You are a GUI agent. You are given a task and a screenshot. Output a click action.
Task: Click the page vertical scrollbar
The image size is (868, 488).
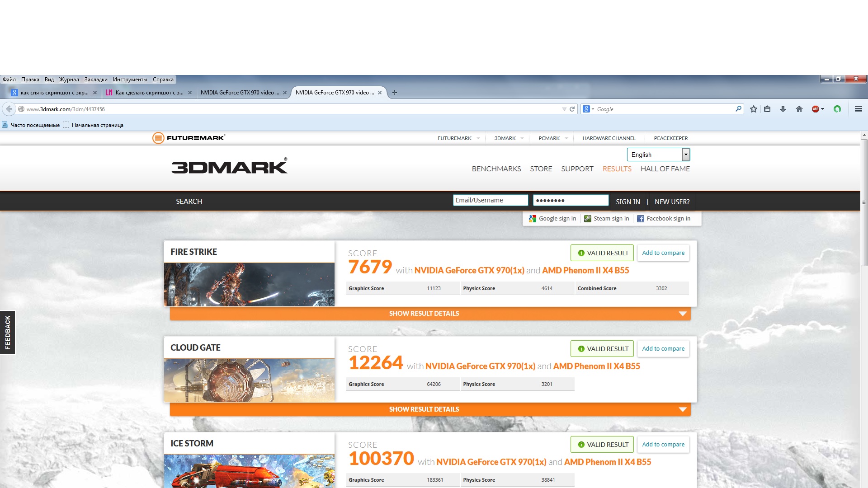pyautogui.click(x=864, y=202)
